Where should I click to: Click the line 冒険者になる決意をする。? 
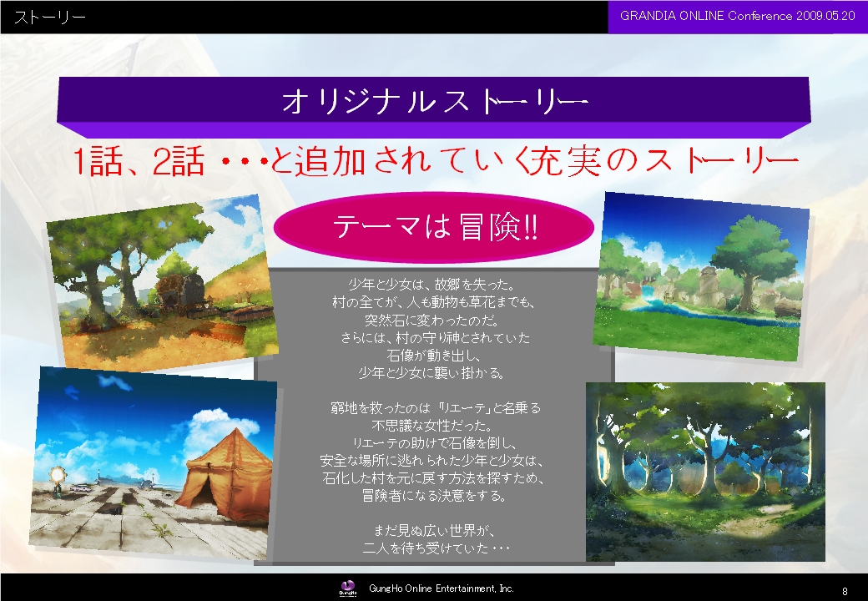435,495
